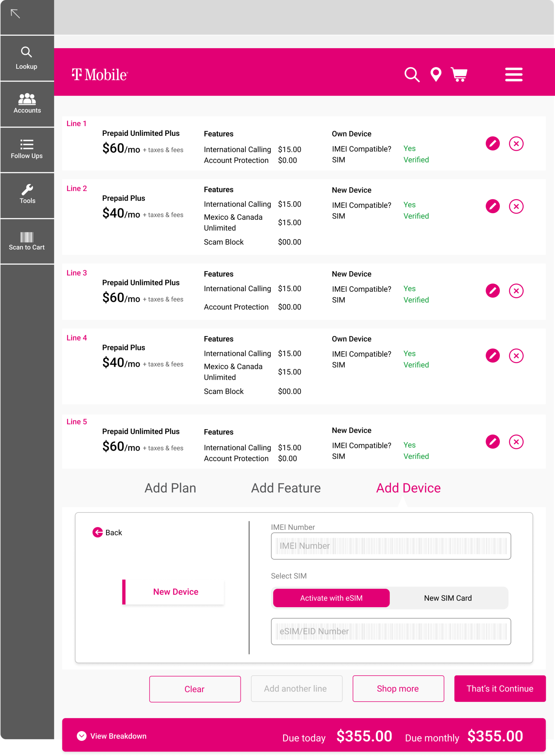
Task: Click the store locator pin icon
Action: tap(436, 75)
